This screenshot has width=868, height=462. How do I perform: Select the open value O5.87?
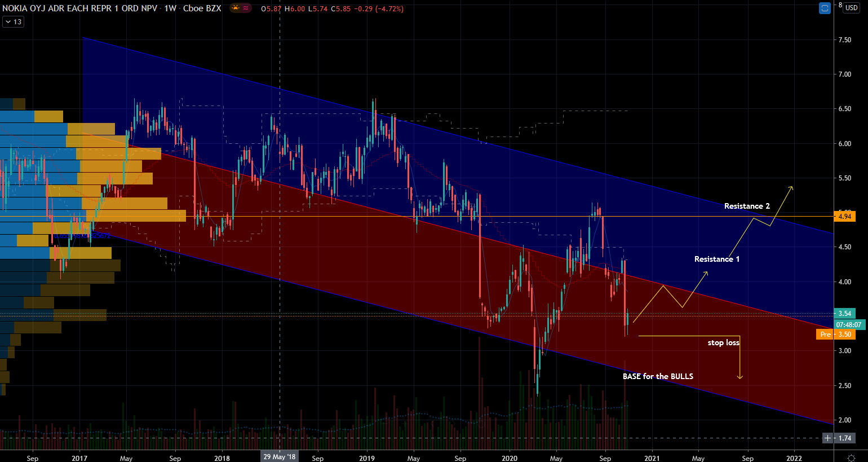click(x=271, y=9)
